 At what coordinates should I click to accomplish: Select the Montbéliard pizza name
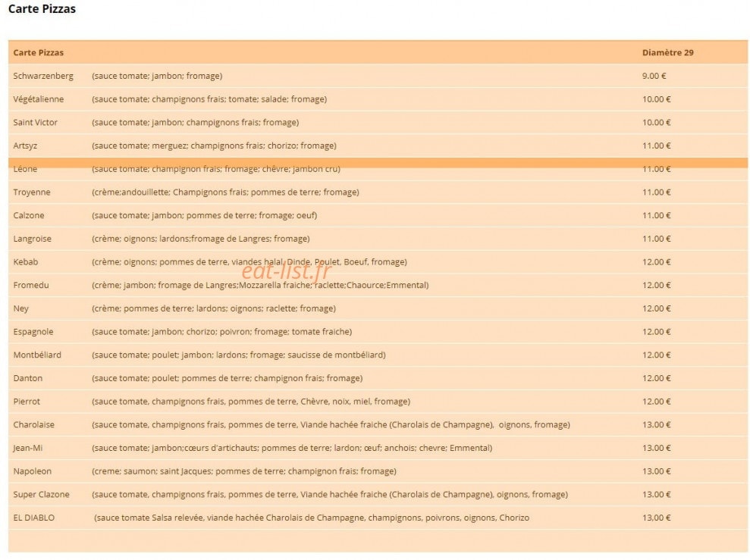(37, 355)
